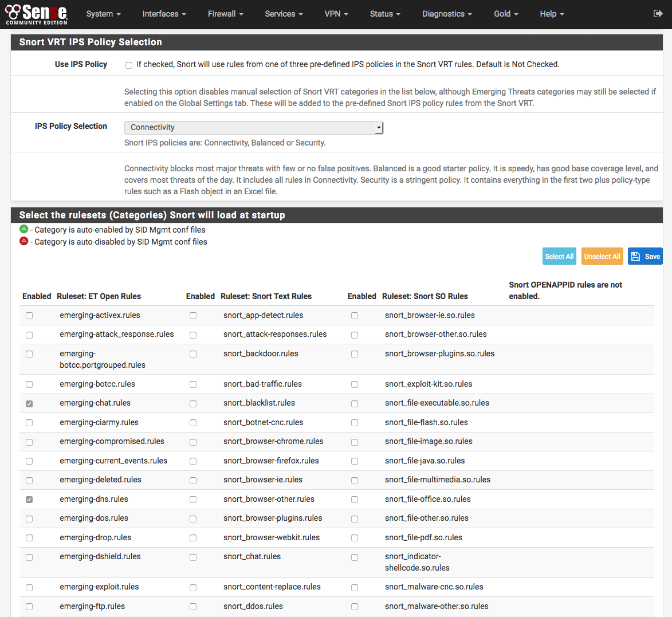This screenshot has height=617, width=672.
Task: Open the Status menu
Action: click(384, 14)
